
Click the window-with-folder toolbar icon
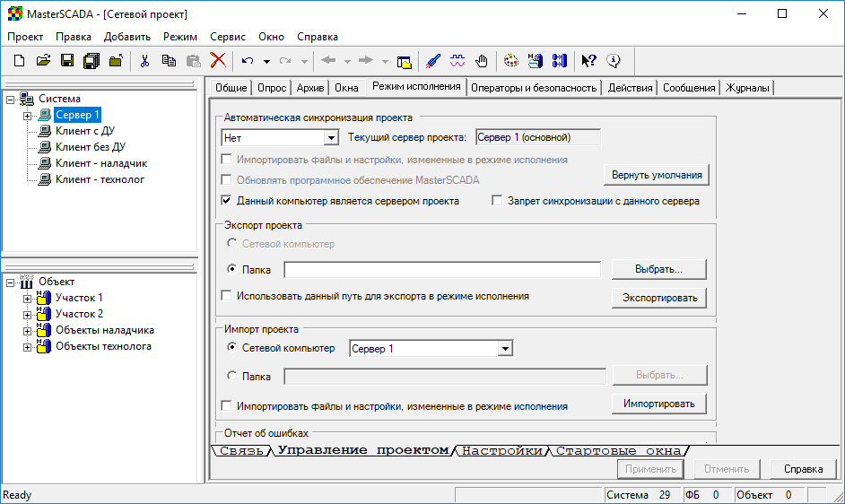click(405, 62)
